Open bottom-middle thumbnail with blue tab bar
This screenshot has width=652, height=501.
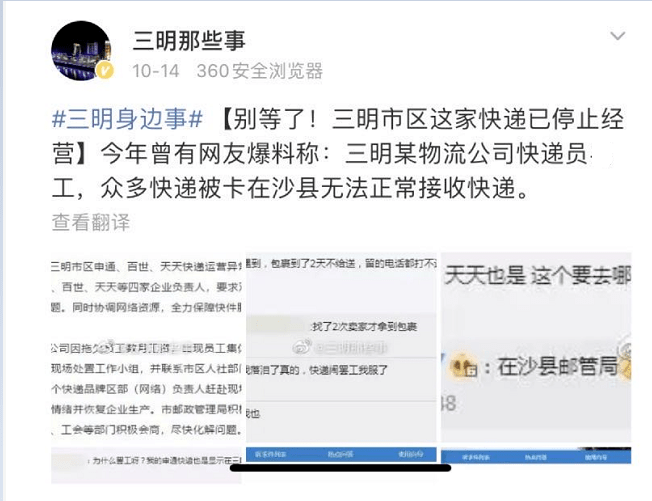[x=341, y=454]
